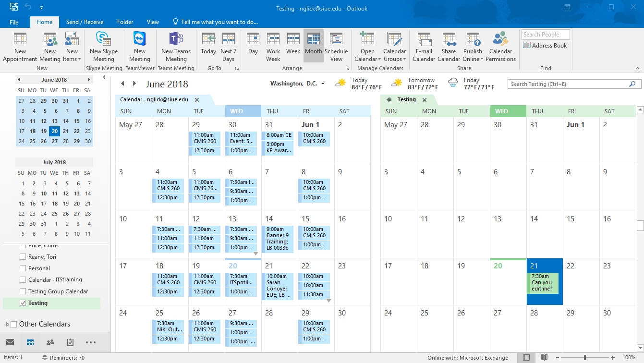Create a New Teams Meeting
The image size is (644, 363).
pyautogui.click(x=176, y=47)
